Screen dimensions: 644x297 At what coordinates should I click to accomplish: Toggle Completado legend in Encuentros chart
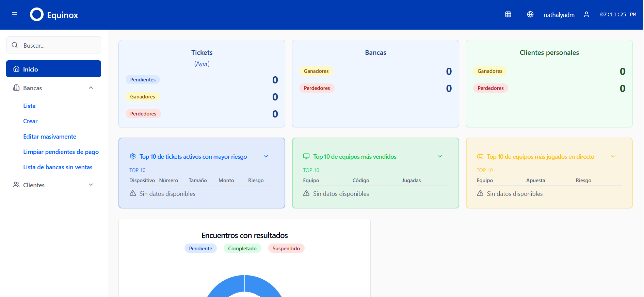pos(242,248)
